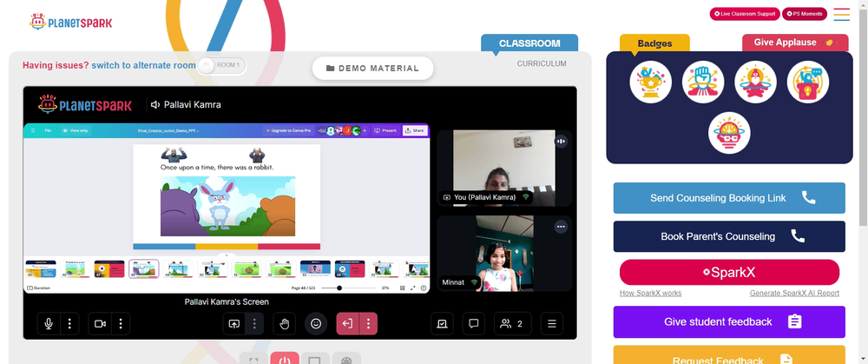Open the emoji reactions button
The height and width of the screenshot is (364, 868).
pos(316,324)
